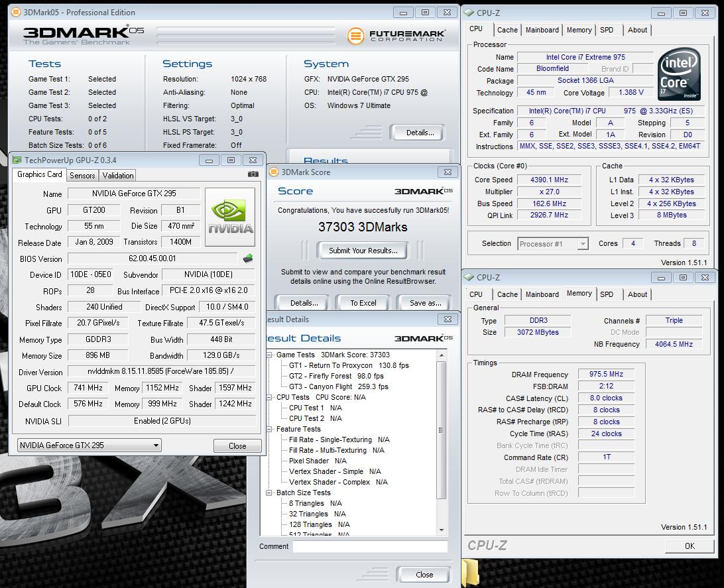Click the BIOS save chip icon in GPU-Z
The height and width of the screenshot is (588, 724).
(248, 259)
